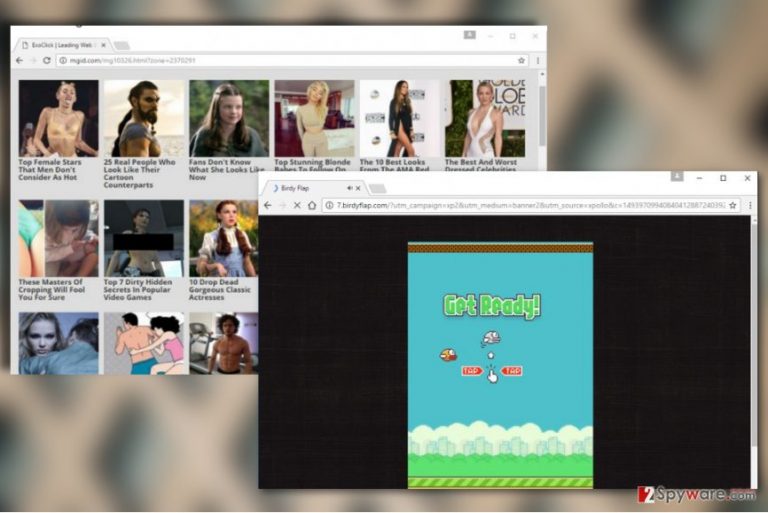This screenshot has height=513, width=768.
Task: Click 'These Masters Of Cropping Will Fool' link
Action: [51, 290]
